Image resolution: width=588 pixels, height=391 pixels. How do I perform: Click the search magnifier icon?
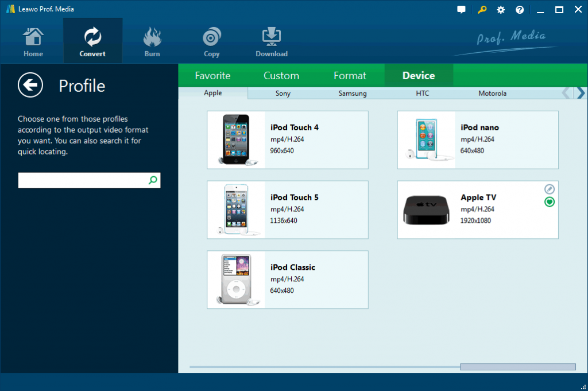[x=153, y=180]
